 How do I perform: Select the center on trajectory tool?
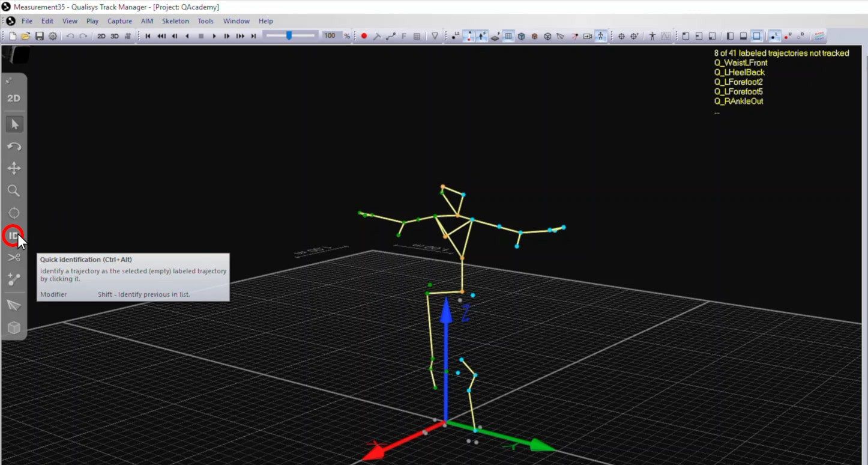[14, 213]
